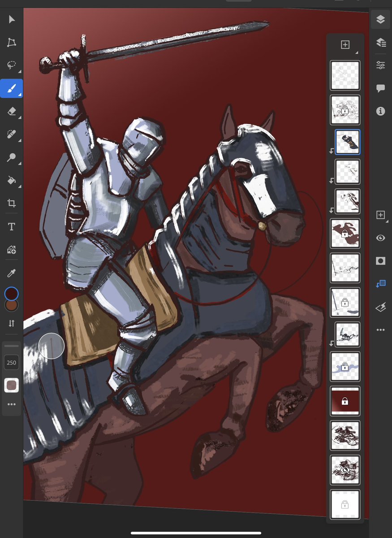This screenshot has width=392, height=538.
Task: Select the Transform tool
Action: (12, 43)
